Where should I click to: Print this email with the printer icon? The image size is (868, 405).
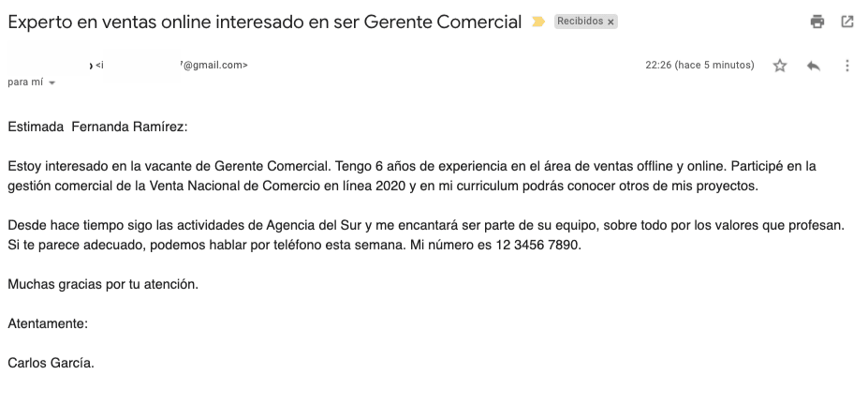tap(817, 22)
